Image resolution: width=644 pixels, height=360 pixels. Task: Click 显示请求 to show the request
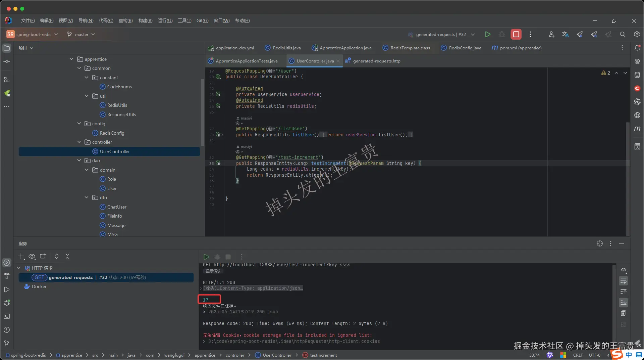click(213, 271)
